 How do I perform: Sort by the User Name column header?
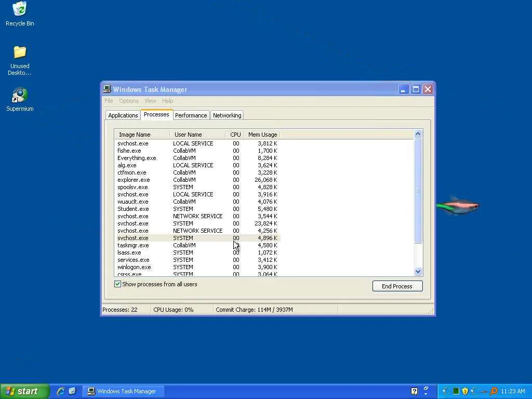tap(197, 135)
